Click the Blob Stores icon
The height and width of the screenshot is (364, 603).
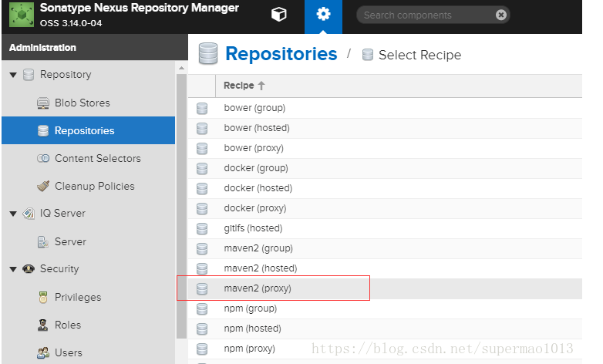43,103
